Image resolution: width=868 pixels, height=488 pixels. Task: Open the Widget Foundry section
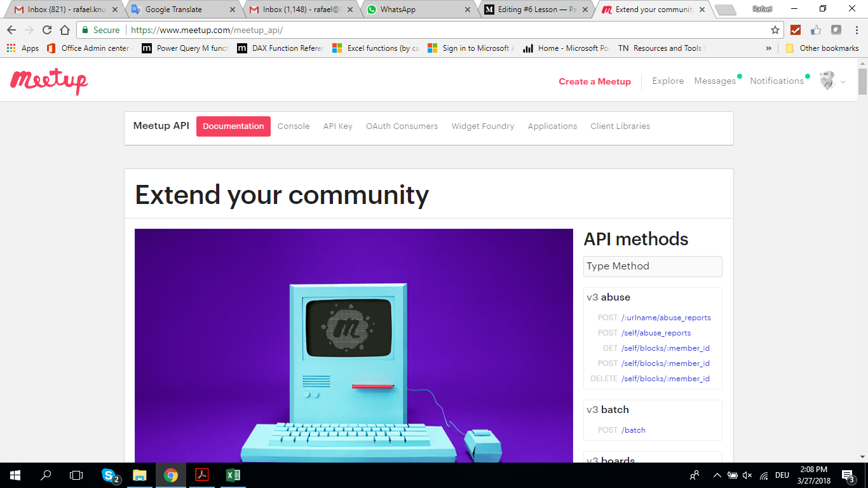tap(483, 126)
